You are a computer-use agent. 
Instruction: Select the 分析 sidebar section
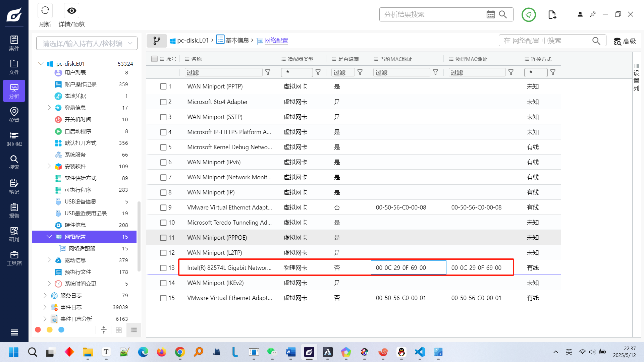coord(14,91)
